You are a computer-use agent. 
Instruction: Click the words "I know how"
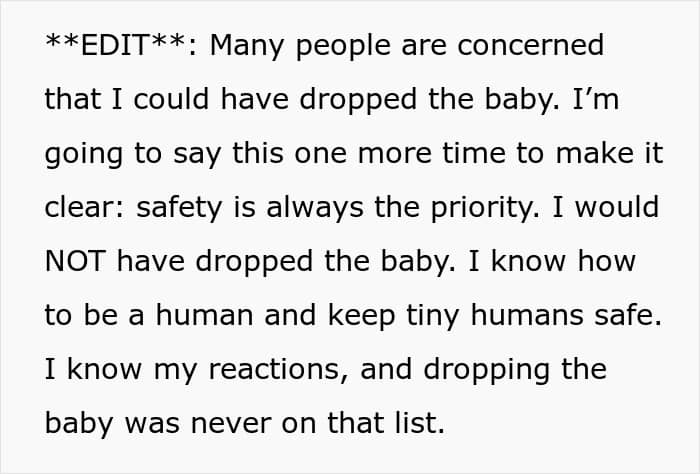tap(552, 262)
